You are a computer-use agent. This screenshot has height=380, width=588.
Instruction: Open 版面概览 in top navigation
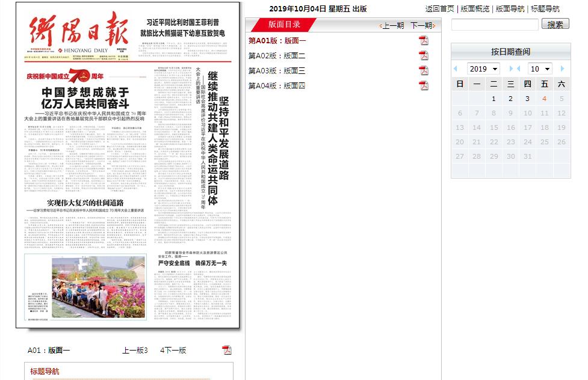click(x=475, y=8)
